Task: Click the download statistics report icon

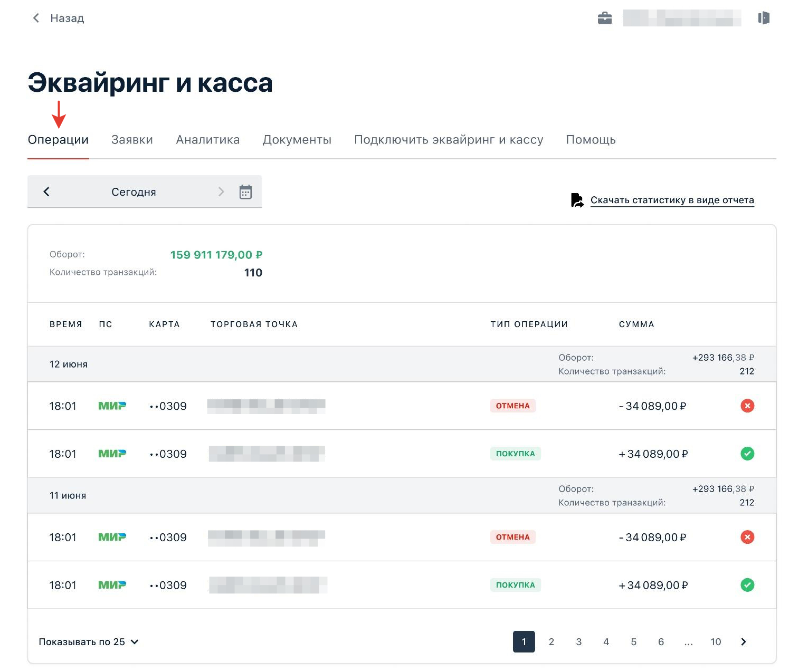Action: pyautogui.click(x=576, y=199)
